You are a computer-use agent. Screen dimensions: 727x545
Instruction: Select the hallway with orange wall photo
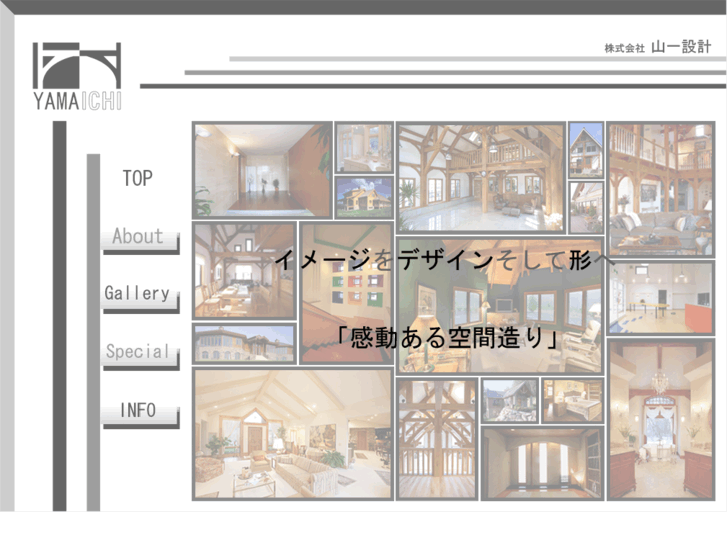click(x=262, y=170)
